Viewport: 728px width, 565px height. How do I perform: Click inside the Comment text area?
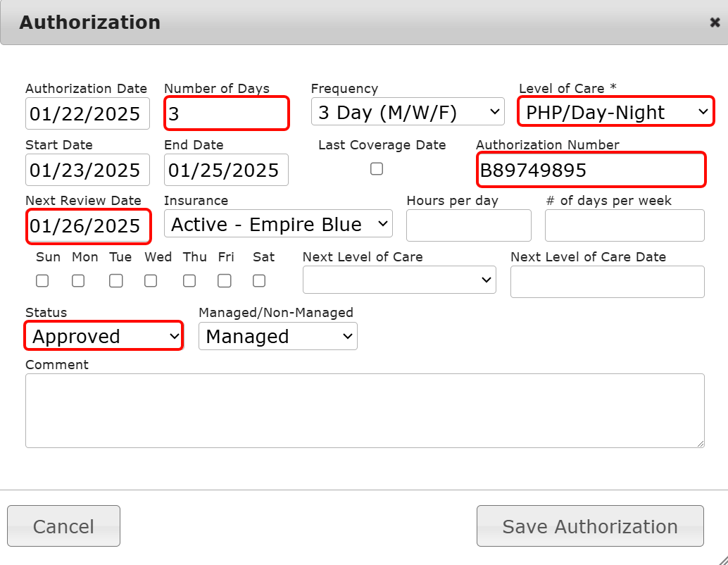coord(365,410)
